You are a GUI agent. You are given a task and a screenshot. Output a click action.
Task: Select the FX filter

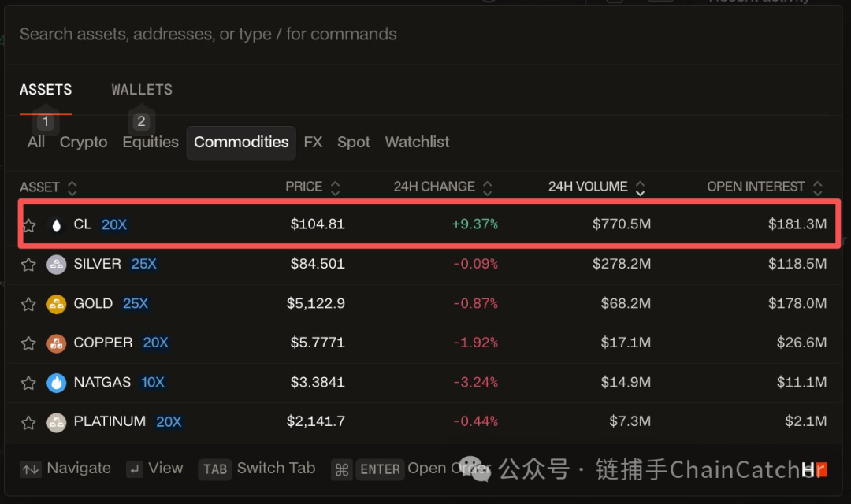point(313,142)
